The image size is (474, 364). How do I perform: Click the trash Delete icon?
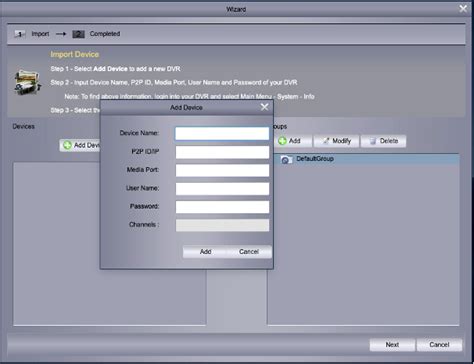pos(373,141)
